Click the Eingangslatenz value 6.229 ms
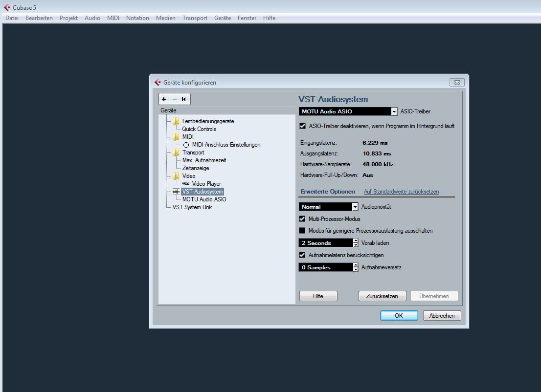 [x=375, y=143]
